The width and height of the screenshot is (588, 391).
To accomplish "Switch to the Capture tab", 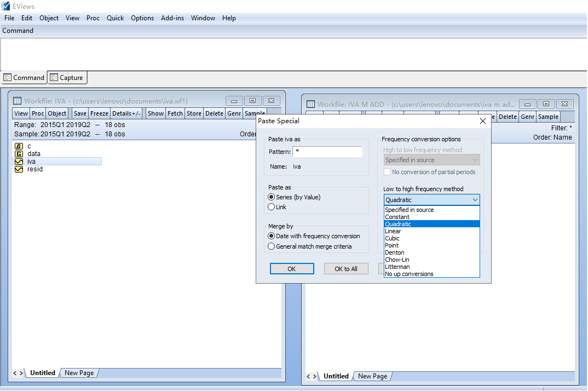I will coord(67,78).
